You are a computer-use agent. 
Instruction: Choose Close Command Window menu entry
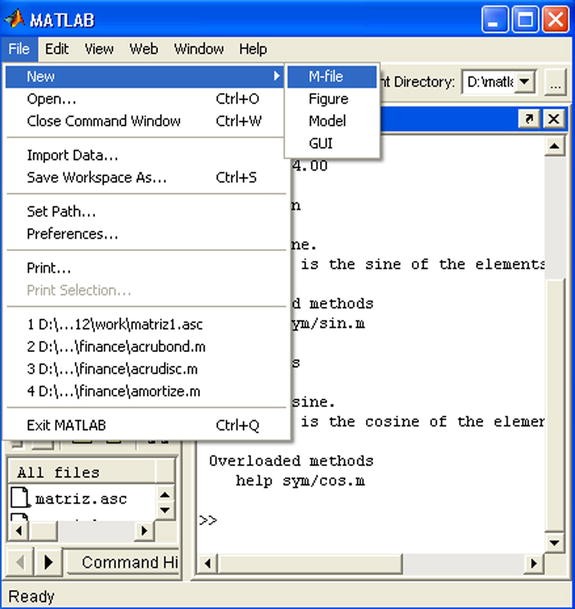[145, 121]
